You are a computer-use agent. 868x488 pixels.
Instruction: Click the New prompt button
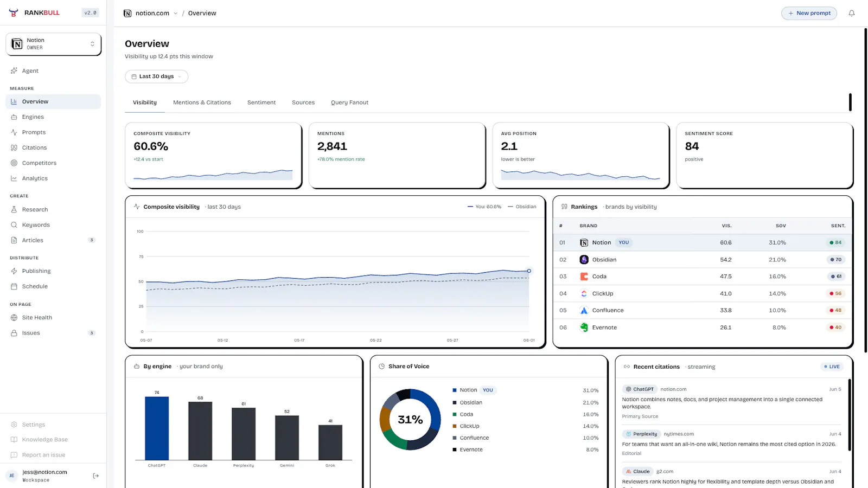coord(809,13)
